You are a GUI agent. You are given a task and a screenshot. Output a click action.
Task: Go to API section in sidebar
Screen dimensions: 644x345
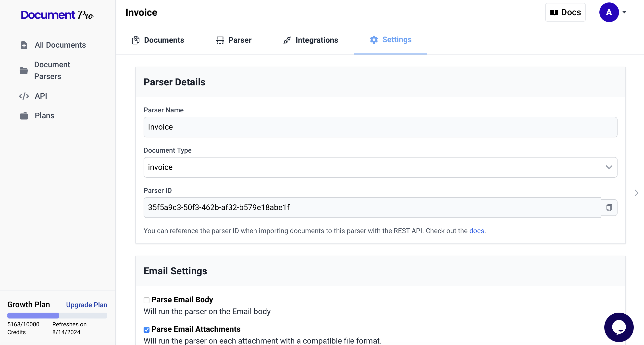coord(33,96)
